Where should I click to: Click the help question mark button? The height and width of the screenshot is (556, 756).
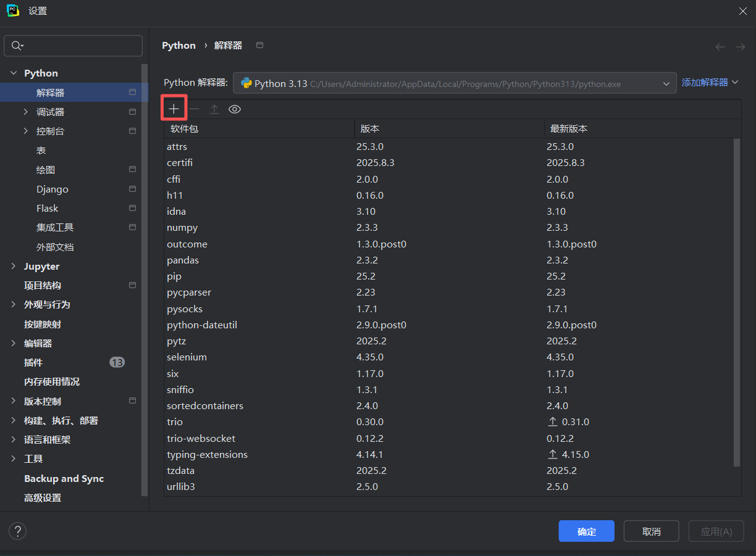pyautogui.click(x=17, y=531)
